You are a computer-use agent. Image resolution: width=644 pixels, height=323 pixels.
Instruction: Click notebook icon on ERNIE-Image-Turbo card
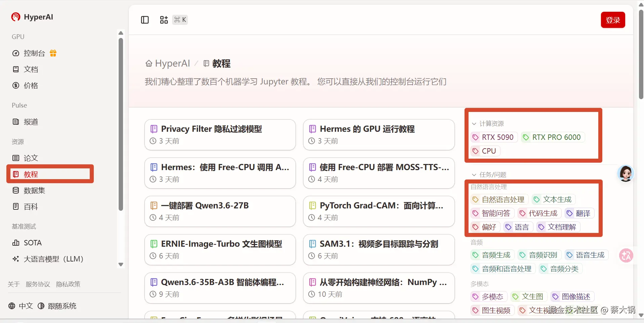154,244
